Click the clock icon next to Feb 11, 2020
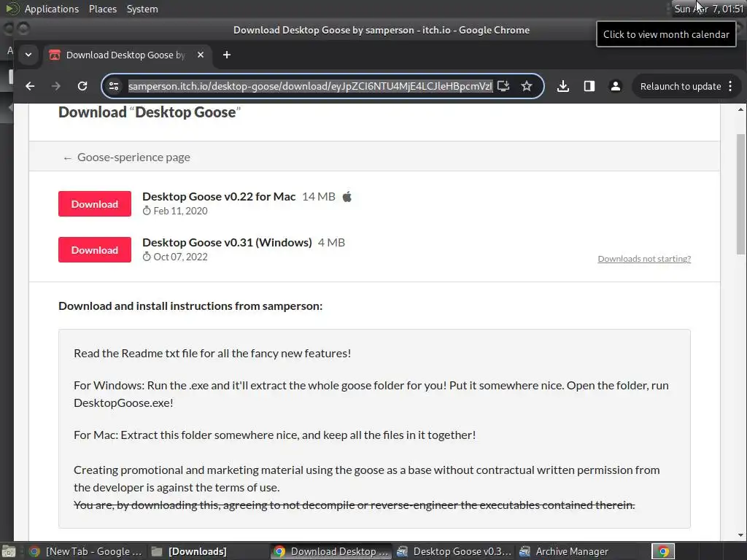Screen dimensions: 747x560 click(x=147, y=211)
